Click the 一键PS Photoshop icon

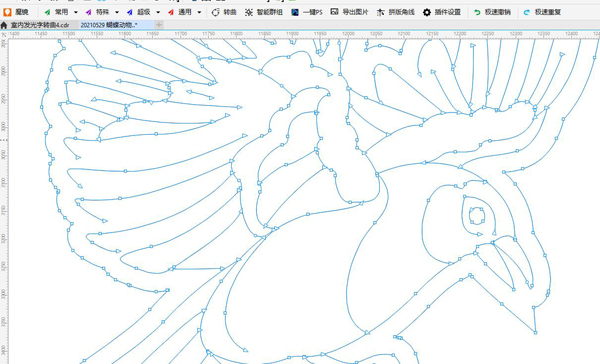[295, 12]
